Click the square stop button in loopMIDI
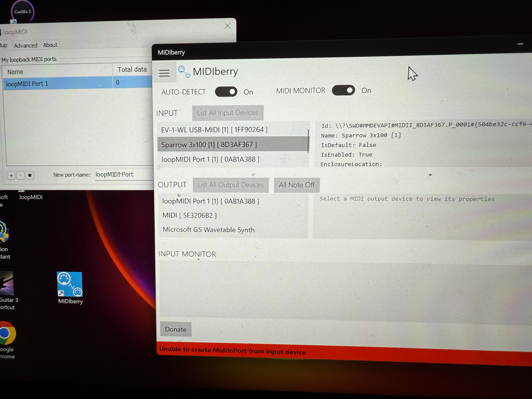The height and width of the screenshot is (399, 532). 30,175
